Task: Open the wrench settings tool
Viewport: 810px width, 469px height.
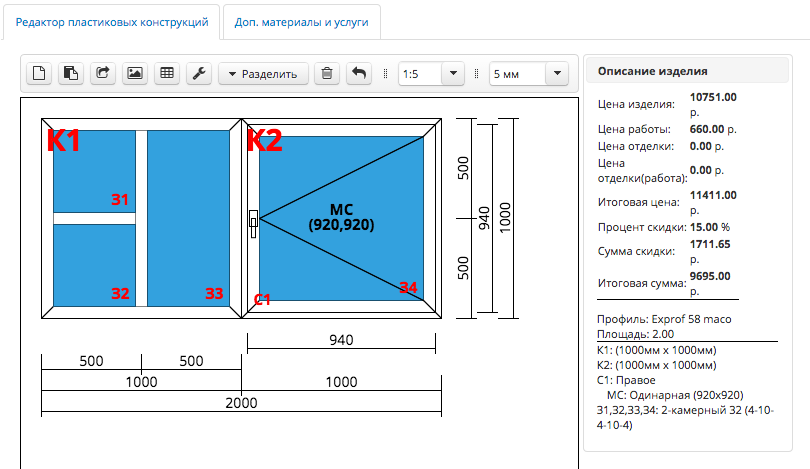Action: click(x=198, y=73)
